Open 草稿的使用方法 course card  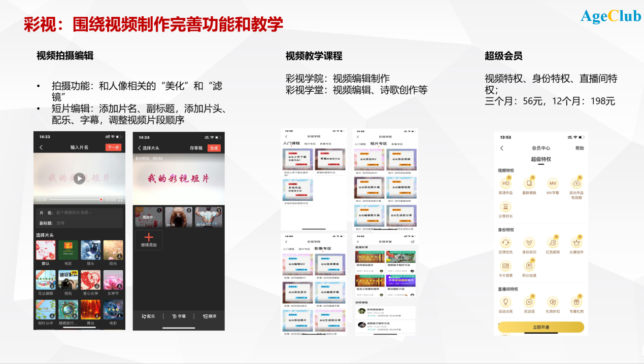[330, 163]
